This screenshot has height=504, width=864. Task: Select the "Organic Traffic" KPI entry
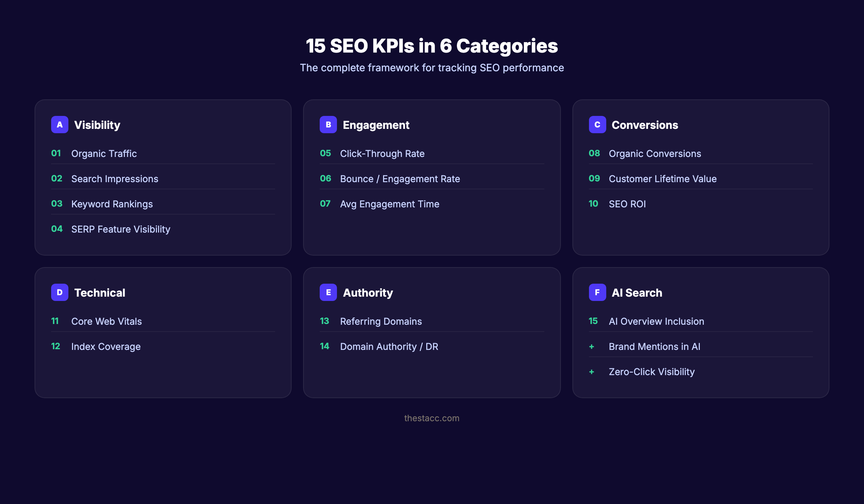pyautogui.click(x=104, y=153)
